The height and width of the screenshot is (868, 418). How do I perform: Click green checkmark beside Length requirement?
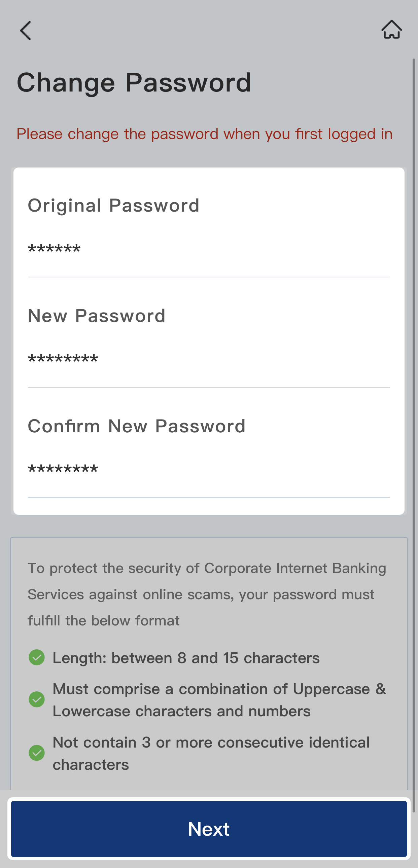[x=37, y=657]
